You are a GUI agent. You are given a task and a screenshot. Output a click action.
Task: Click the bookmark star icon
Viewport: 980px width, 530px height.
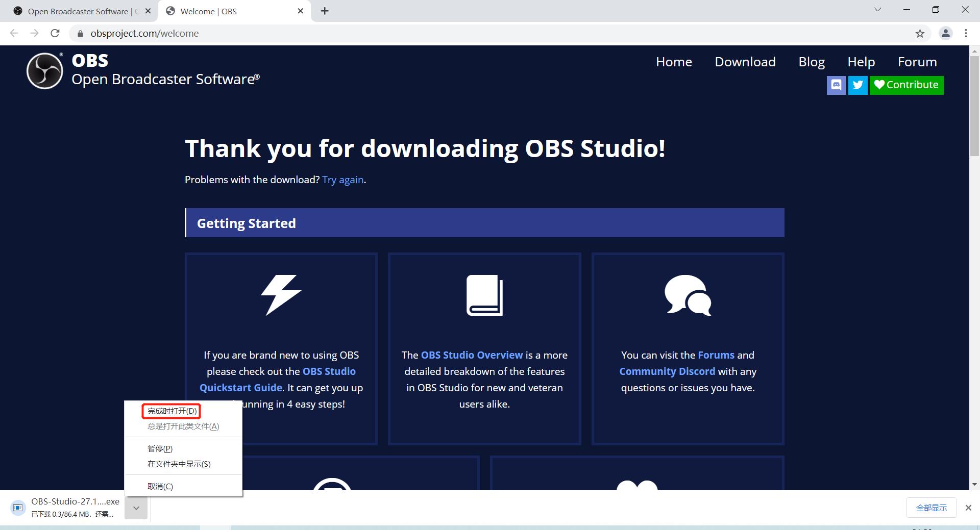tap(920, 34)
